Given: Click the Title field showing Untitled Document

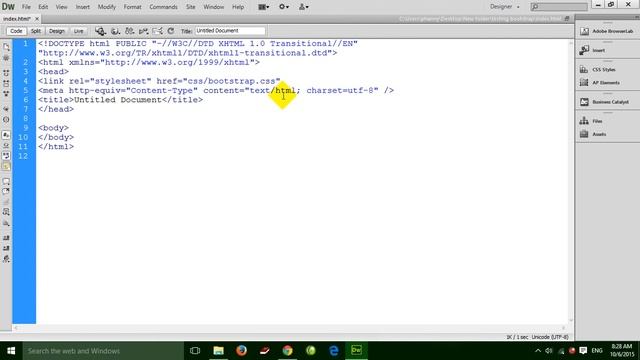Looking at the screenshot, I should (x=230, y=31).
